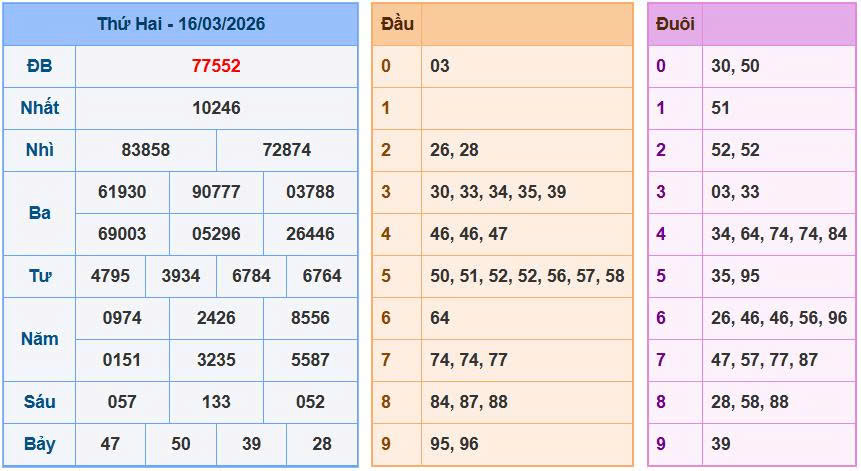
Task: Click fifth prize number 8556
Action: tap(310, 318)
